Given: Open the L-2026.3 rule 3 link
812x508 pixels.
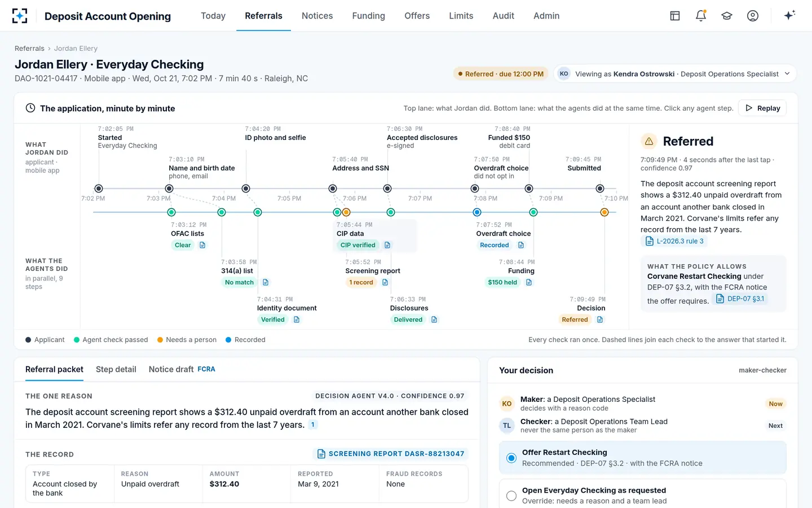Looking at the screenshot, I should click(674, 241).
